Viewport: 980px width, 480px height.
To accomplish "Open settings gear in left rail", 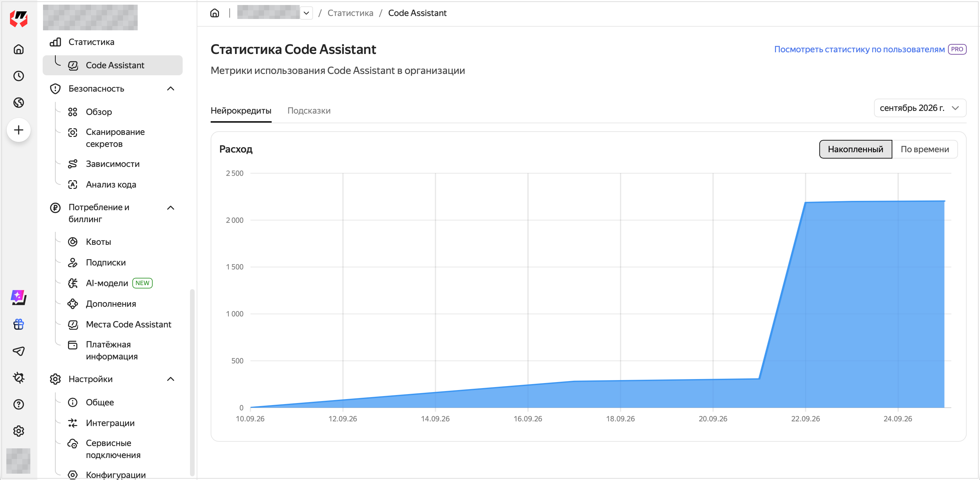I will point(19,431).
